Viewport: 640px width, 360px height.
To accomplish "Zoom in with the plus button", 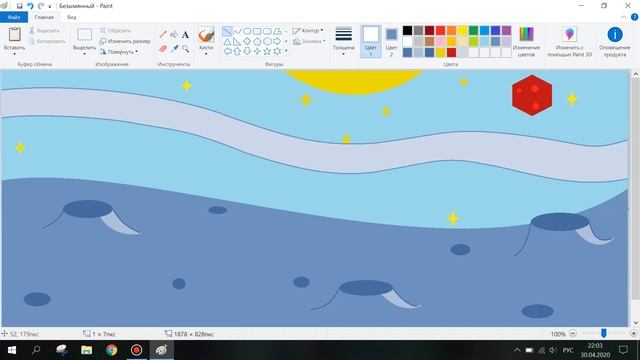I will click(x=633, y=333).
